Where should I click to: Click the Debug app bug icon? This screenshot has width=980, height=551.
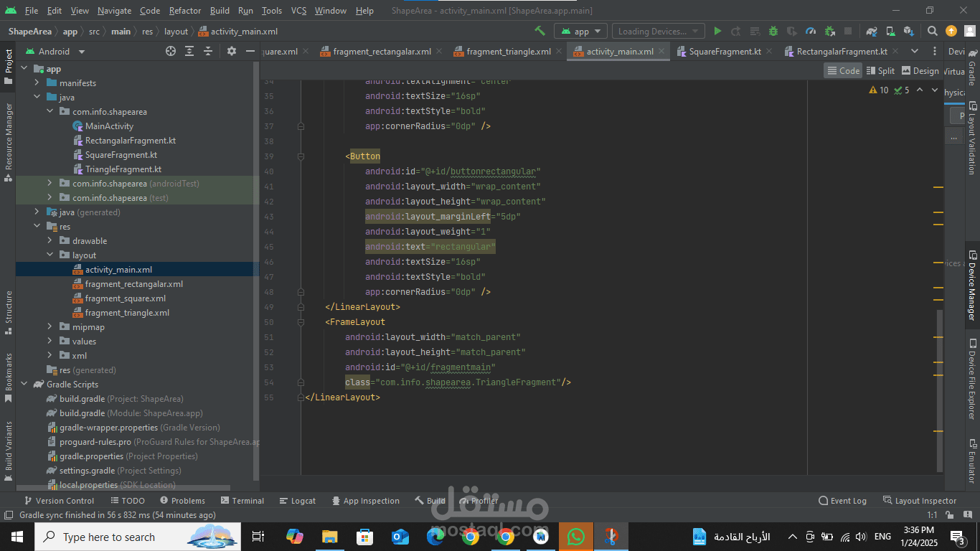pyautogui.click(x=773, y=31)
